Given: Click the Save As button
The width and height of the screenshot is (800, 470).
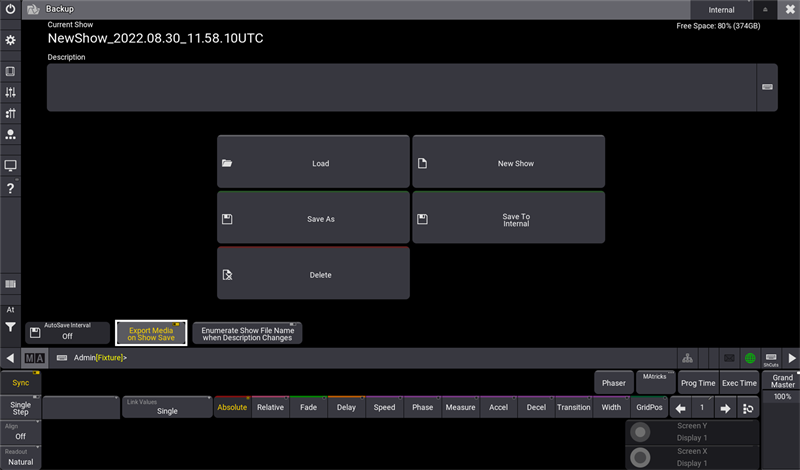Looking at the screenshot, I should [313, 218].
